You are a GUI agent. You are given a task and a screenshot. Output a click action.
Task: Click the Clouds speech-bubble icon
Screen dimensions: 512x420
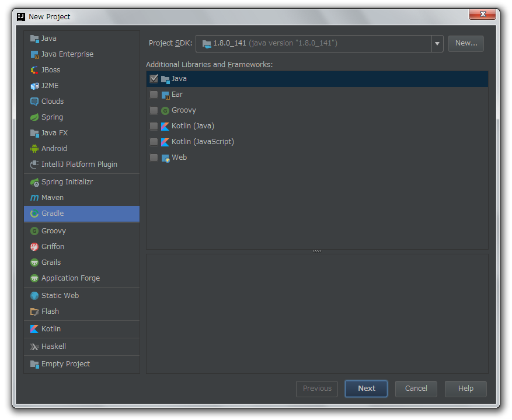(34, 101)
